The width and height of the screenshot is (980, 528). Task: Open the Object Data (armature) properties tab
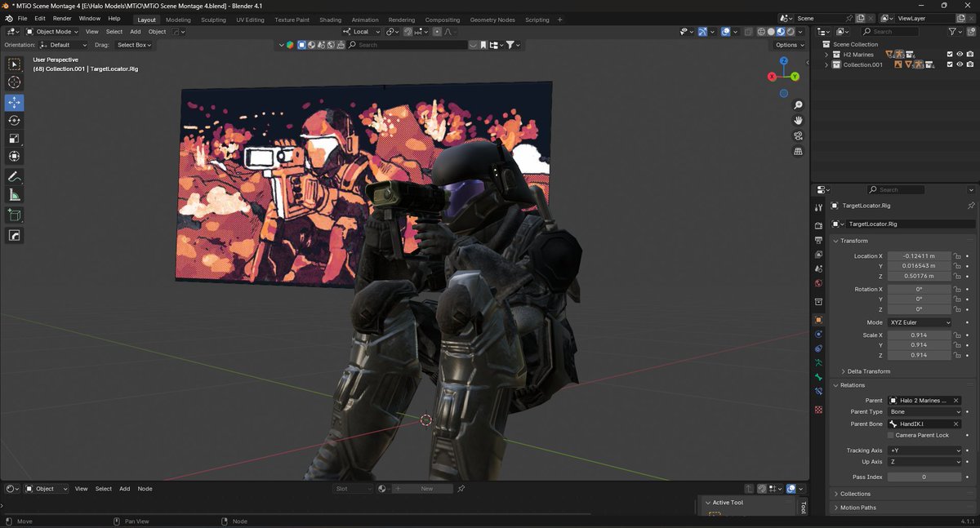818,362
